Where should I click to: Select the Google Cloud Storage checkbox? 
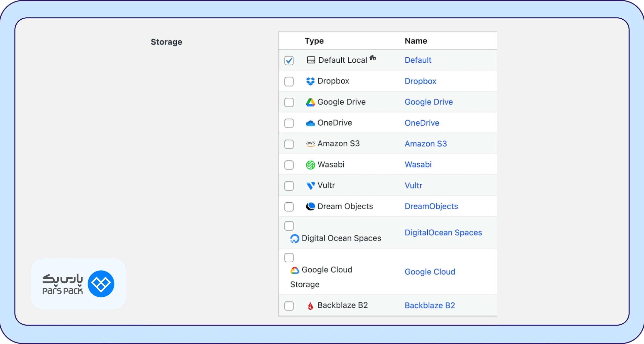pos(289,258)
